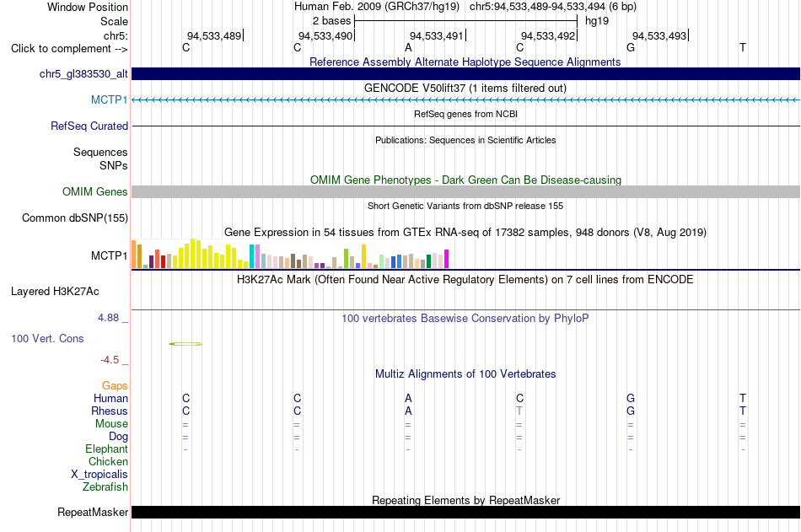This screenshot has height=532, width=801.
Task: Click position number 94,533,489 on ruler
Action: 214,35
